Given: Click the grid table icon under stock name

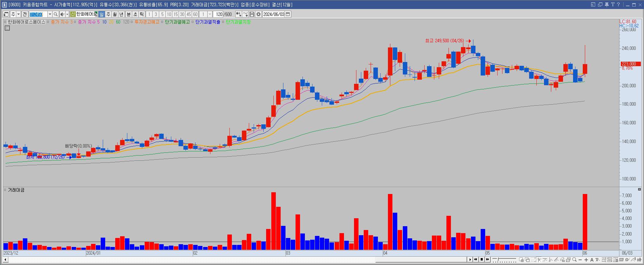Looking at the screenshot, I should coord(7,28).
